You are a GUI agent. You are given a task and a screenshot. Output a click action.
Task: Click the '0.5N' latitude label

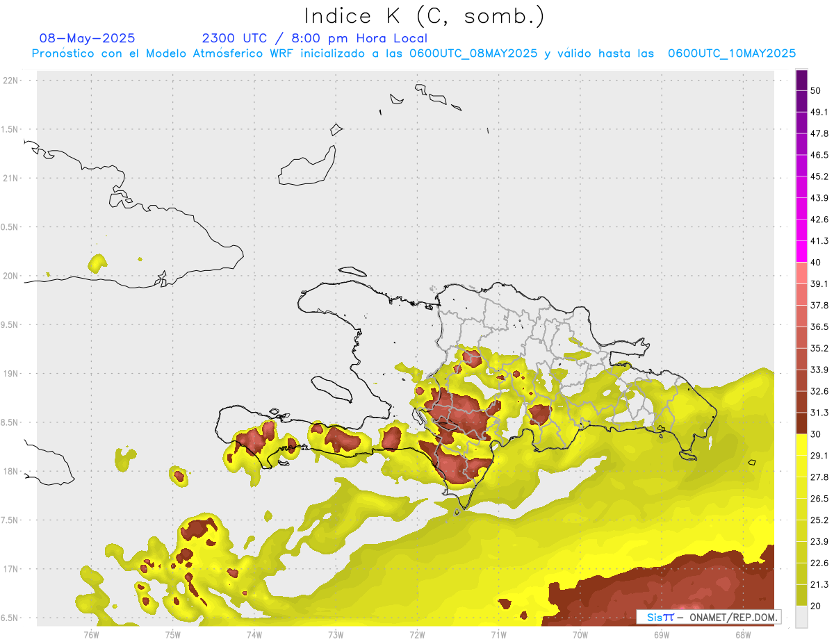pos(10,227)
